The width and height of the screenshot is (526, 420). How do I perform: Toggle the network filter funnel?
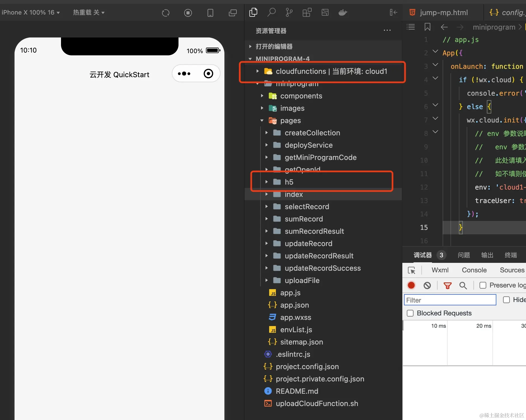click(x=447, y=285)
